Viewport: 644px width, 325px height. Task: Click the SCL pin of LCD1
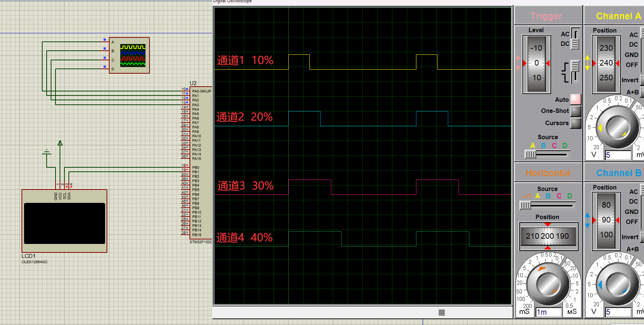65,196
